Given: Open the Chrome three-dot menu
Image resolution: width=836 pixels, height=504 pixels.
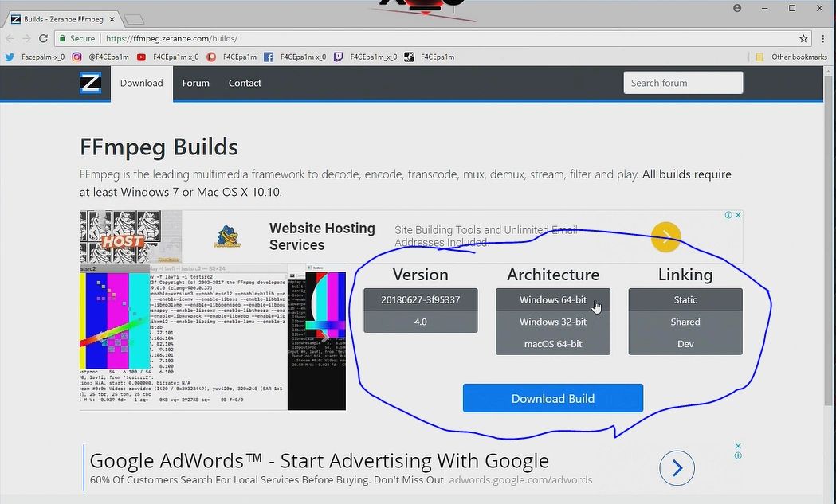Looking at the screenshot, I should tap(822, 38).
